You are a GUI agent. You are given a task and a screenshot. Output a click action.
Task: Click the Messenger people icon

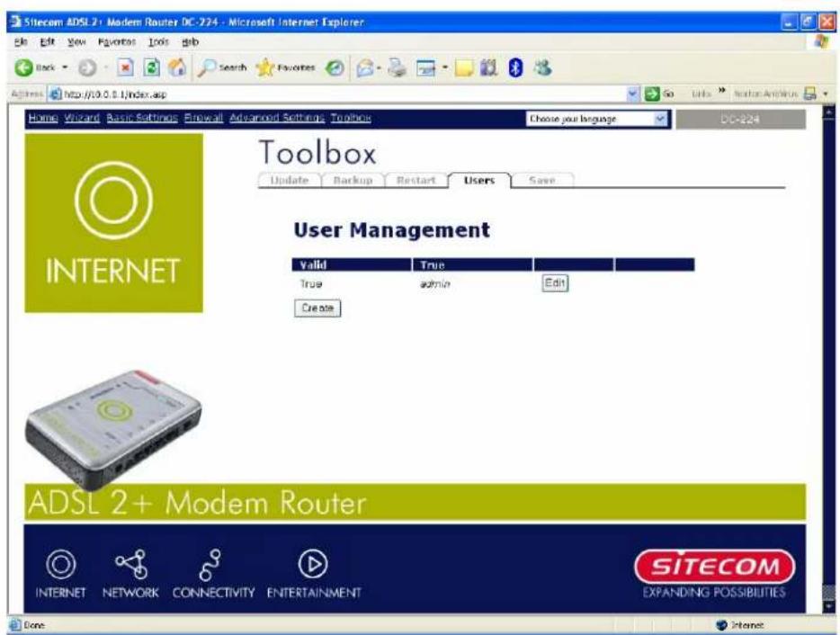coord(543,67)
